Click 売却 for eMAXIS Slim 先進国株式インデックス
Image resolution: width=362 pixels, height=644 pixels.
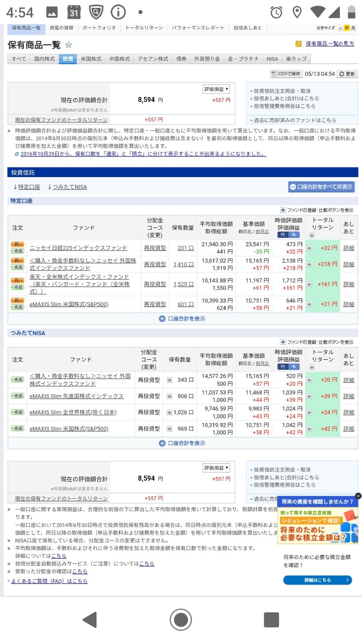(x=17, y=396)
